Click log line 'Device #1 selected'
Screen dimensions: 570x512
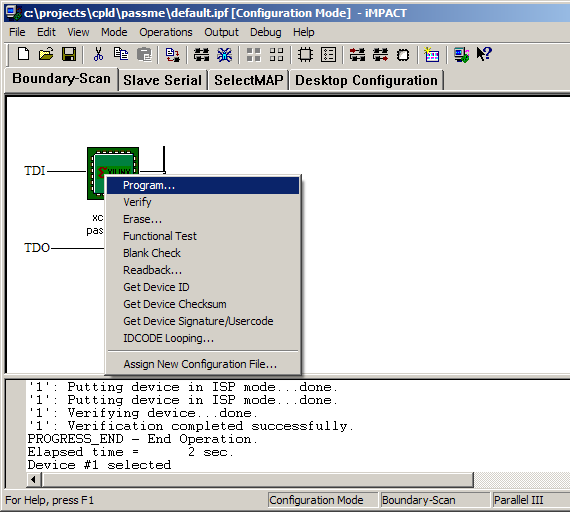point(99,465)
